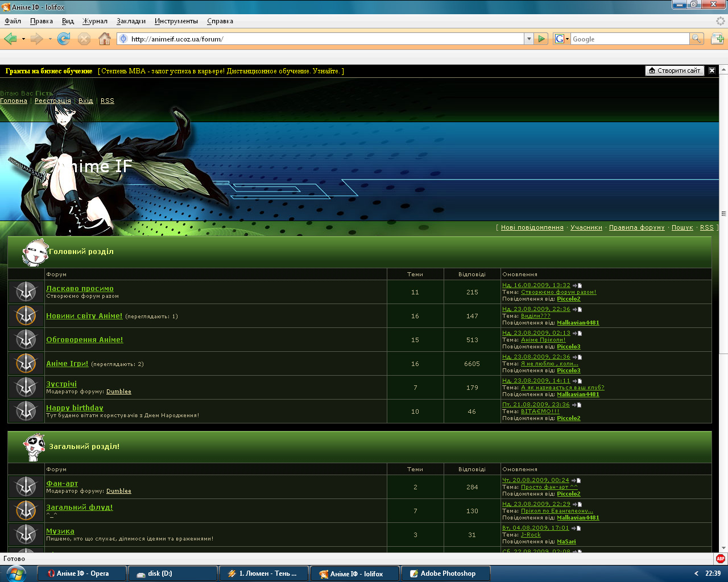Click Гранты на бизнес обучение ad link
Image resolution: width=728 pixels, height=582 pixels.
pyautogui.click(x=49, y=71)
